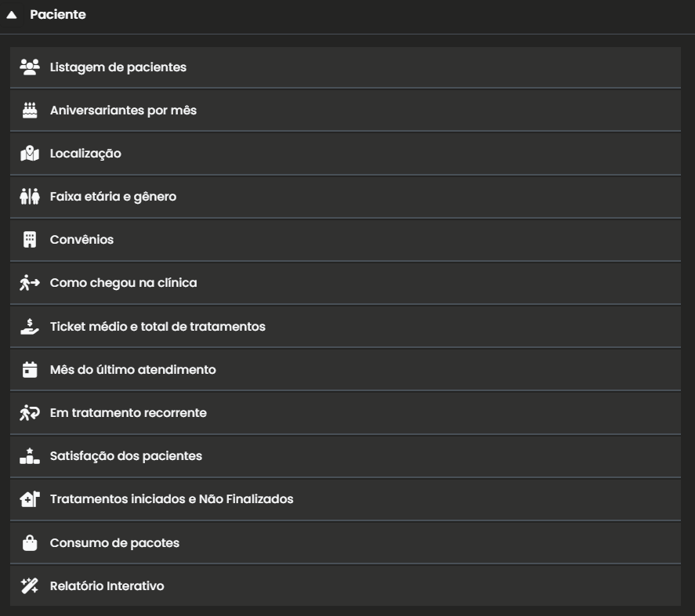Click the ranking podium star icon

30,455
